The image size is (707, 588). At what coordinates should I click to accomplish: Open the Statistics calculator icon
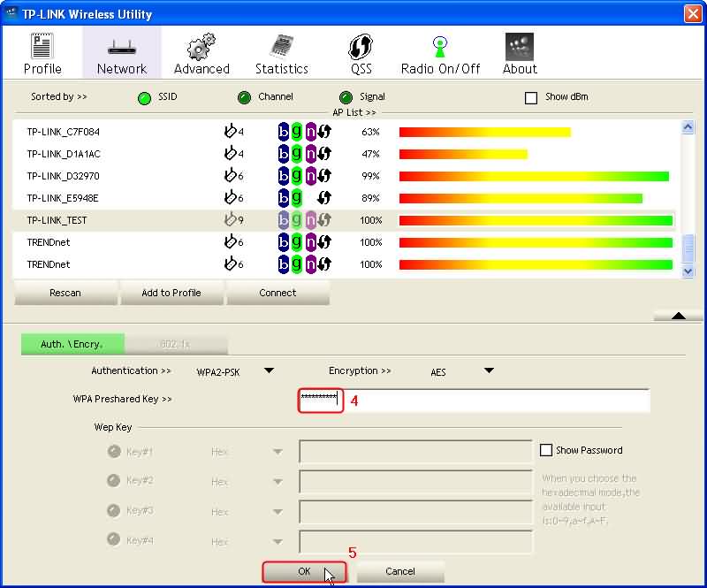coord(281,47)
